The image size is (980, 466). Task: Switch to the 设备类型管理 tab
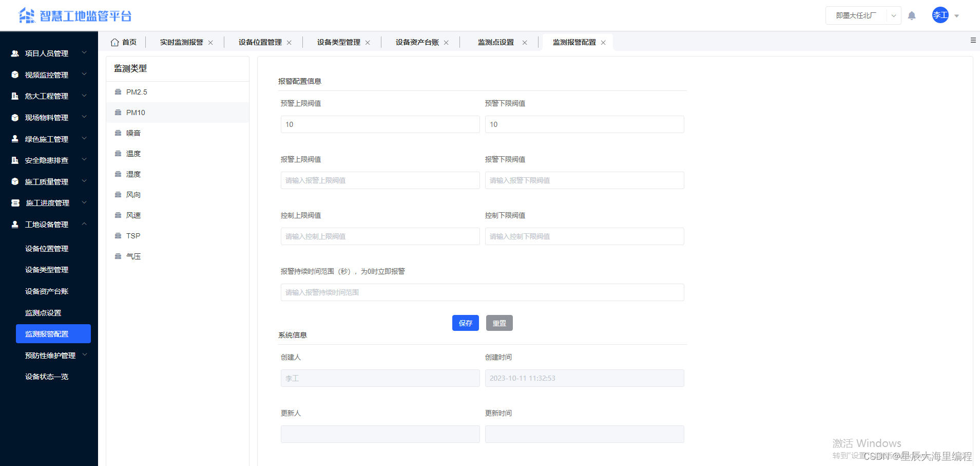(339, 42)
